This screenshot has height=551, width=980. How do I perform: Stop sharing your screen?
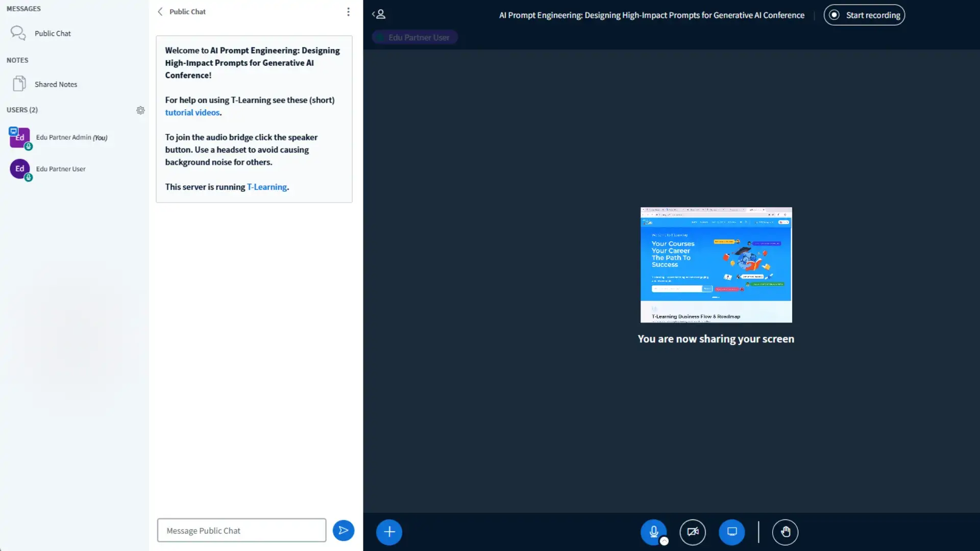coord(732,532)
